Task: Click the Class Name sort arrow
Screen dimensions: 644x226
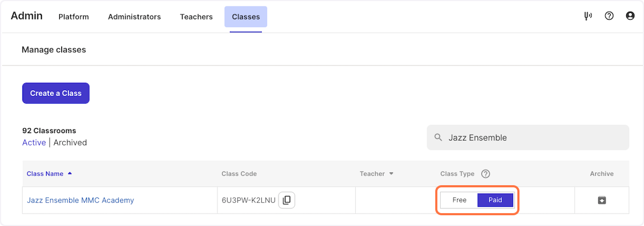Action: (x=70, y=174)
